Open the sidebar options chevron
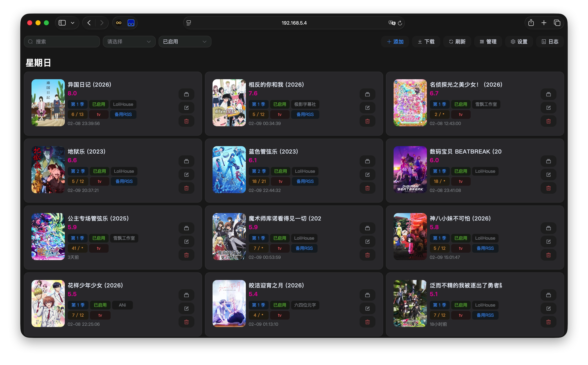 coord(73,23)
